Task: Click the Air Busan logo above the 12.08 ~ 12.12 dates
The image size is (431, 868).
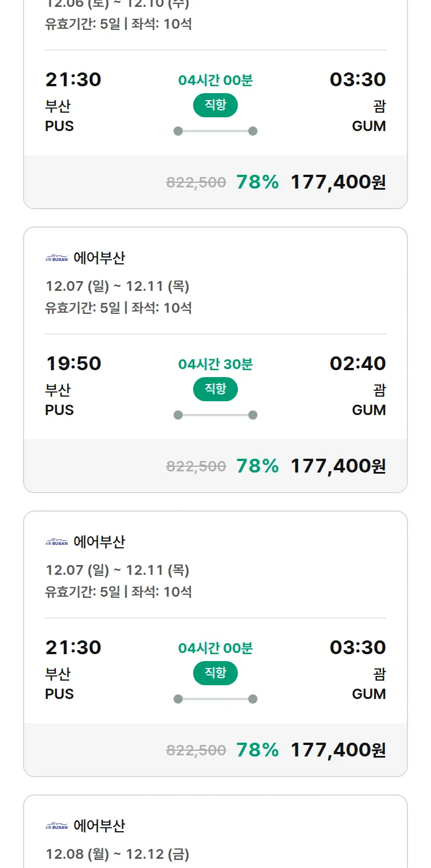Action: click(x=56, y=827)
